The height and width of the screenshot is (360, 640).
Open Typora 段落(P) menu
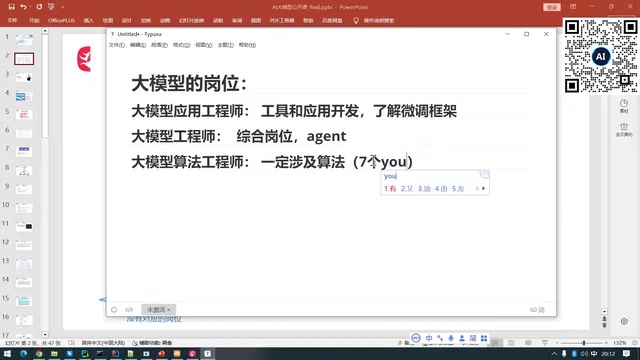coord(160,45)
